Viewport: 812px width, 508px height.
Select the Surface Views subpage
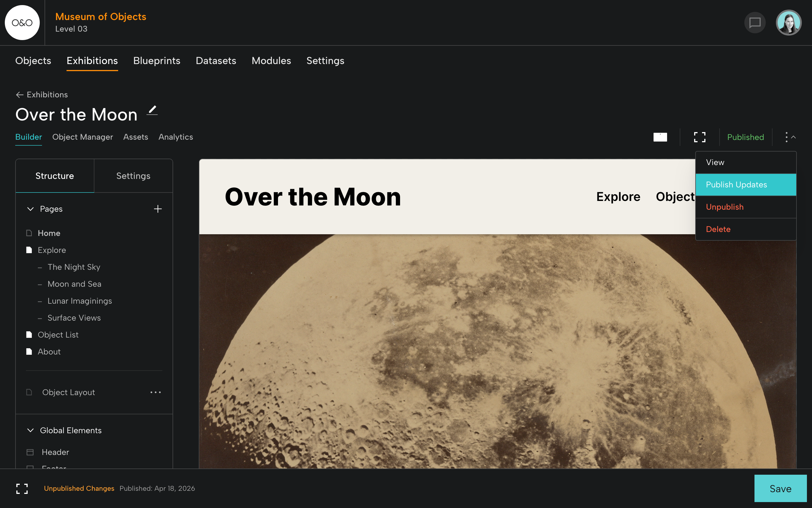[74, 318]
